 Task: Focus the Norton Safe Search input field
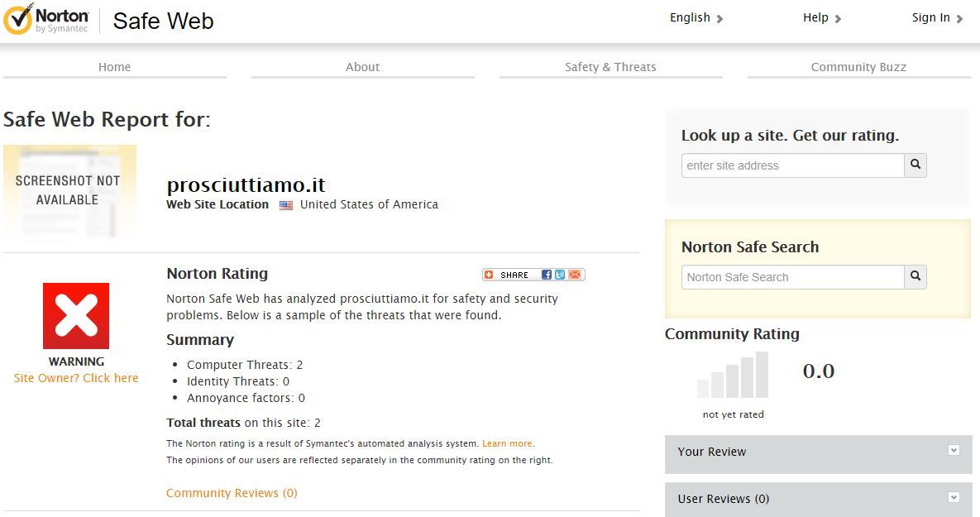click(792, 277)
